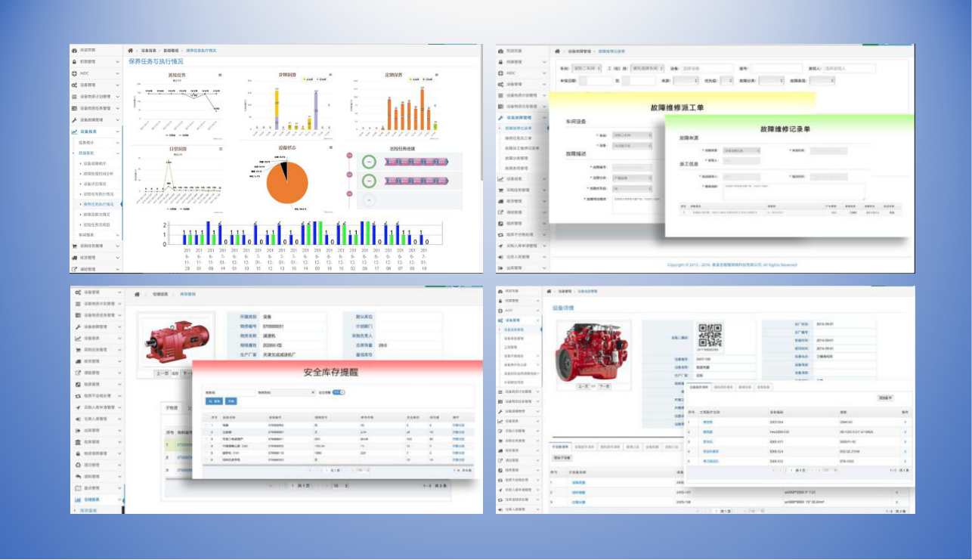Select 保养任务执行情况 in dashboard sidebar

(98, 204)
